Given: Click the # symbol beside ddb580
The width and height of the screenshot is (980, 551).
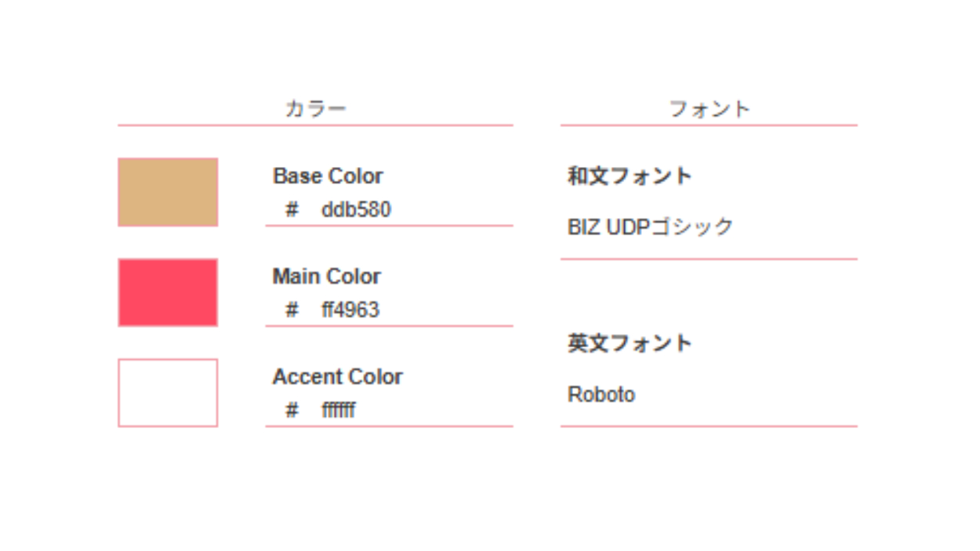Looking at the screenshot, I should (292, 210).
